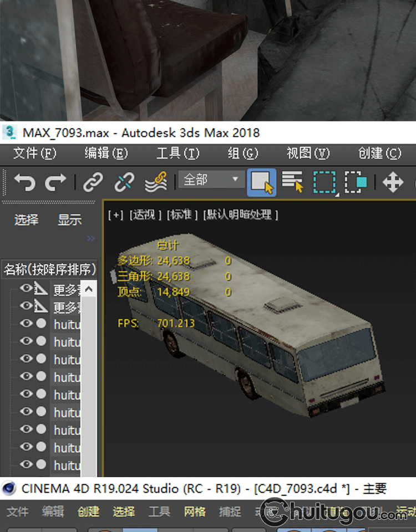Viewport: 416px width, 532px height.
Task: Toggle the Window/Crossing selection mode
Action: pos(356,182)
